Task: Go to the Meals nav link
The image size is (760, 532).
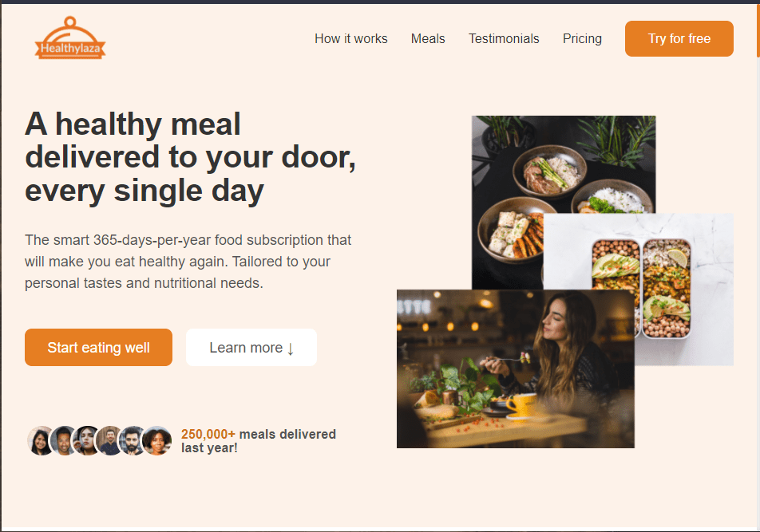Action: (x=428, y=39)
